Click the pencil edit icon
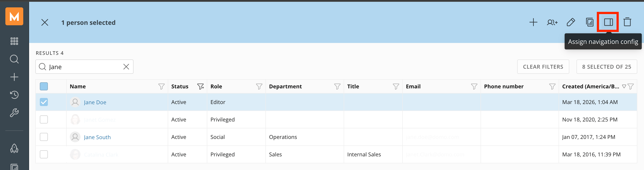The width and height of the screenshot is (644, 170). click(x=571, y=22)
